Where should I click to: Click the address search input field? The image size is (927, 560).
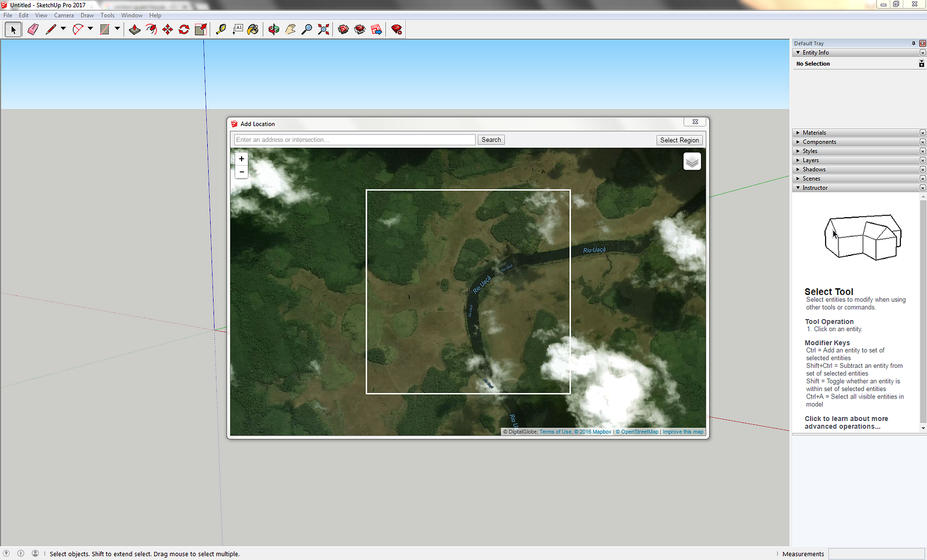click(x=355, y=140)
